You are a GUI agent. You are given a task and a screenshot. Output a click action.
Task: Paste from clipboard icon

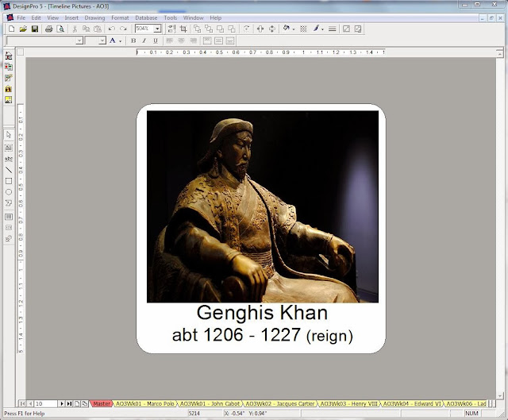point(98,29)
